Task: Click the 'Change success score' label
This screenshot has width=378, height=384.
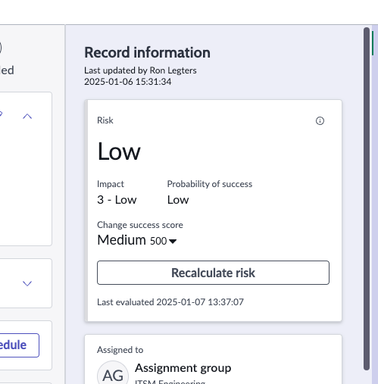Action: click(x=140, y=225)
